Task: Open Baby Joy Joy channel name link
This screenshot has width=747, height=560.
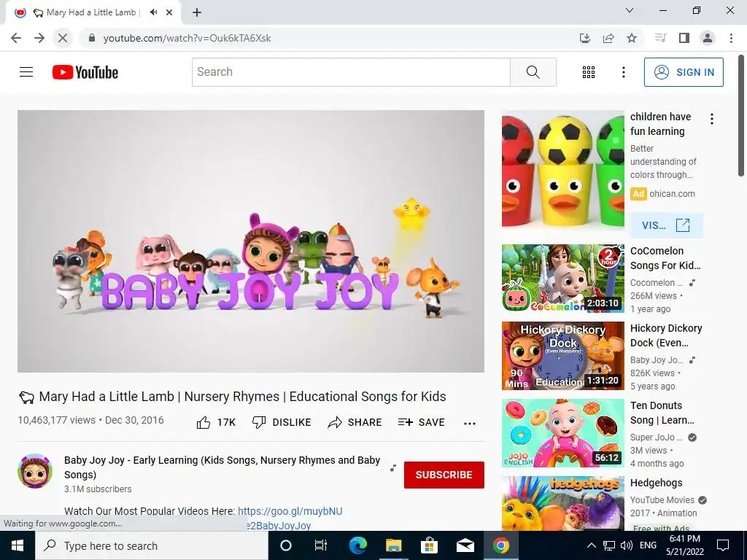Action: [222, 467]
